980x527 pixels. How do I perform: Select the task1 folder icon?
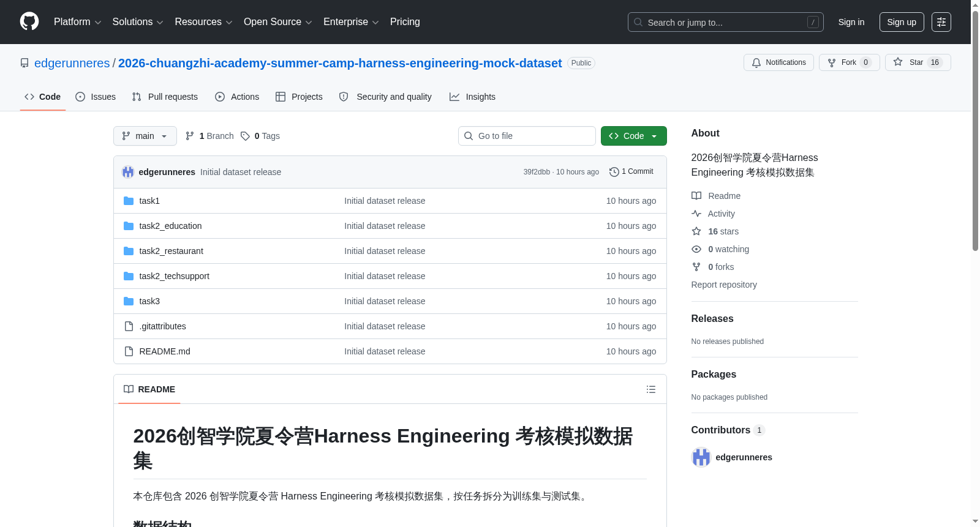[x=129, y=201]
